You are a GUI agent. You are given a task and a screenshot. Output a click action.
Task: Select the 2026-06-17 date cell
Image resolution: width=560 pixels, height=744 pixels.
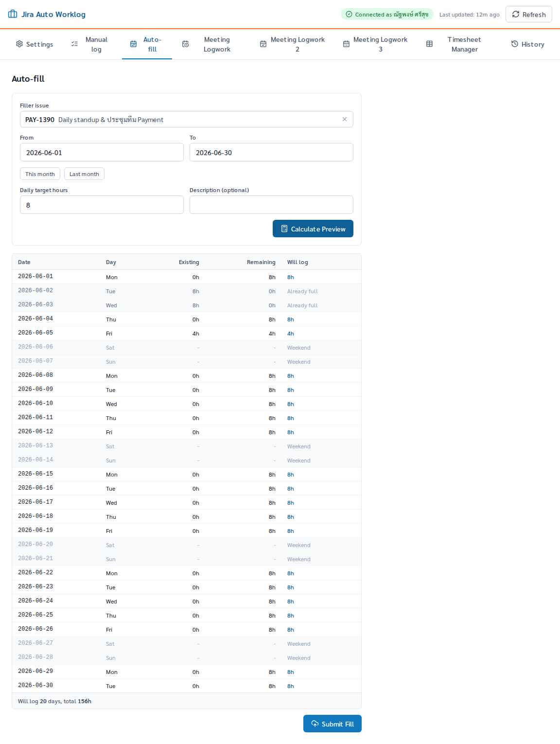tap(35, 502)
